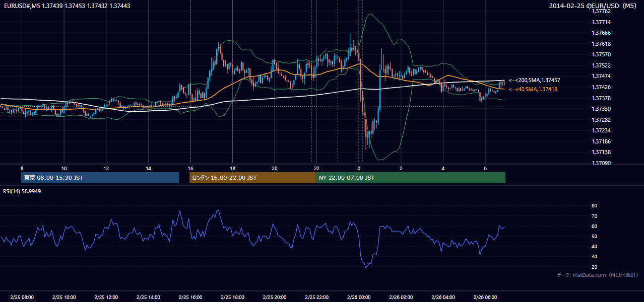This screenshot has width=644, height=302.
Task: Click hour marker 14 below price chart
Action: point(148,168)
